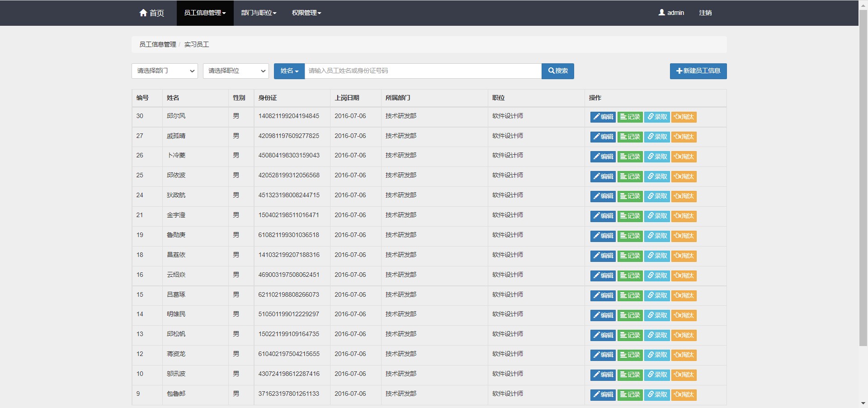868x408 pixels.
Task: Edit employee 包鲁郎 (number 9)
Action: click(x=603, y=394)
